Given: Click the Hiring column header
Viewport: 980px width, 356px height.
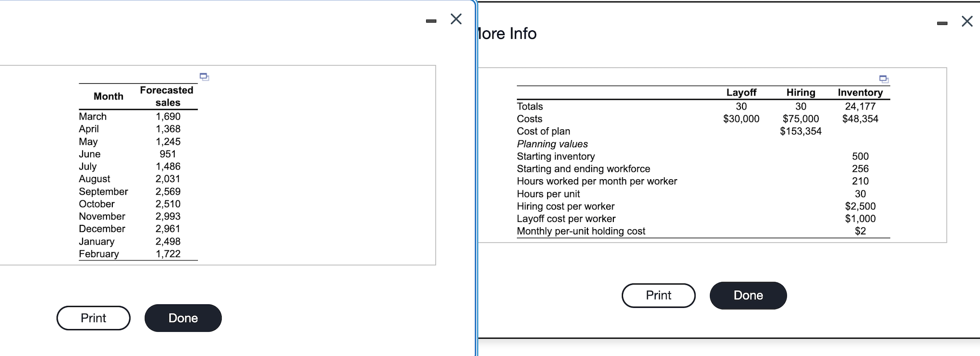Looking at the screenshot, I should click(801, 92).
